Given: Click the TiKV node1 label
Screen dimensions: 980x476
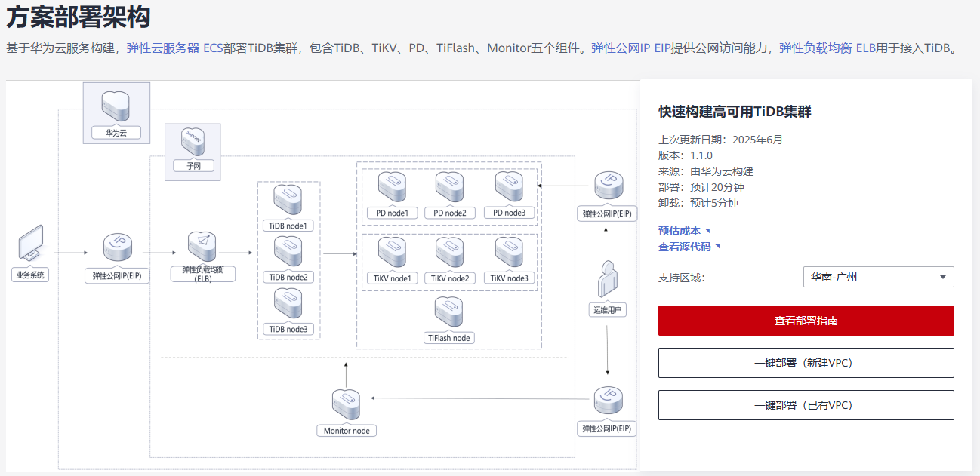Looking at the screenshot, I should (392, 278).
